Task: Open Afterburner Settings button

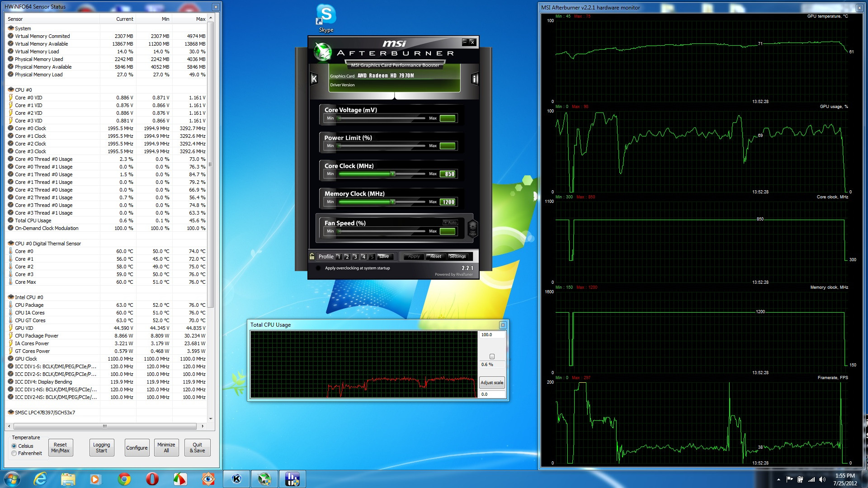Action: [x=458, y=256]
